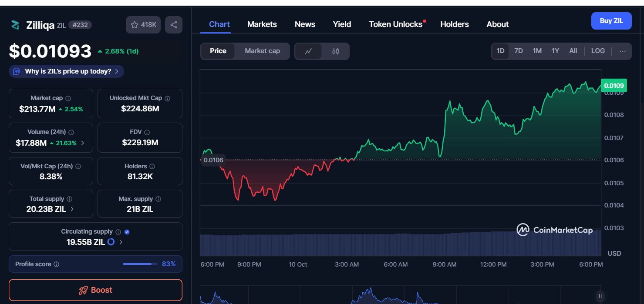The image size is (644, 304).
Task: Toggle the LOG scale option
Action: coord(598,51)
